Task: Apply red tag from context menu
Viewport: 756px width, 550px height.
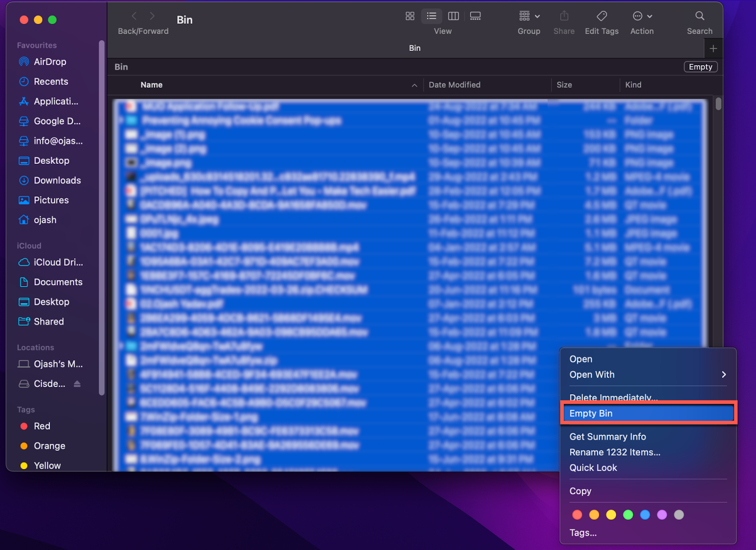Action: 577,515
